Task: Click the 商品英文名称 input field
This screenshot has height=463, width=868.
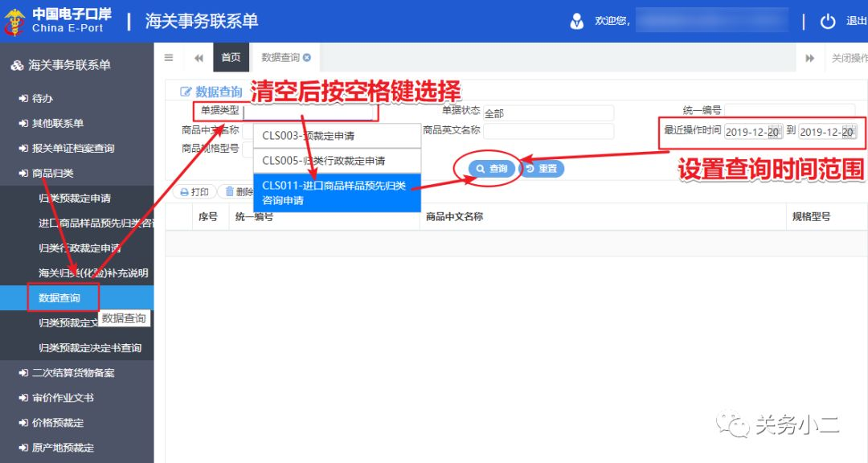Action: pos(548,131)
